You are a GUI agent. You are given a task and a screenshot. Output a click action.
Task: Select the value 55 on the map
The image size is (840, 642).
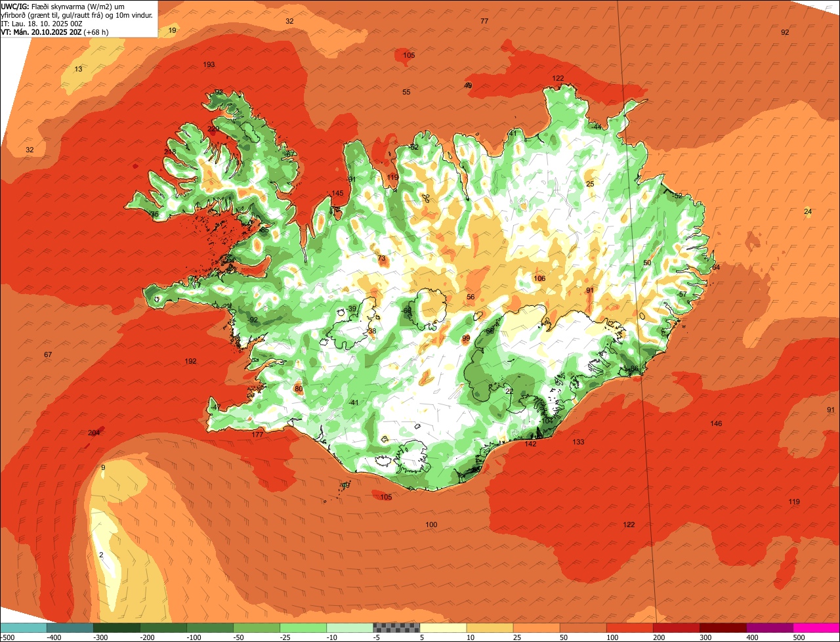(406, 92)
